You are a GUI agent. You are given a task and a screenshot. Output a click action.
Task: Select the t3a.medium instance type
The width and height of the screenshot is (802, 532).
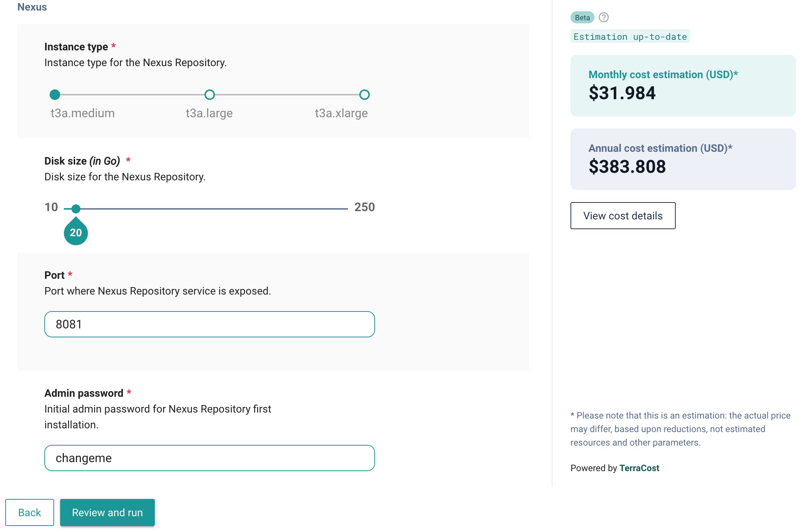tap(55, 95)
